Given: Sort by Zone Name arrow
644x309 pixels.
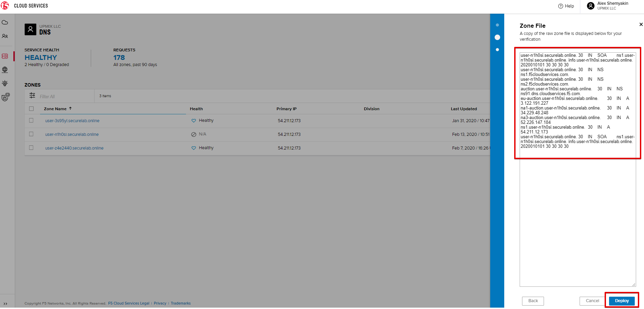Looking at the screenshot, I should click(x=71, y=108).
